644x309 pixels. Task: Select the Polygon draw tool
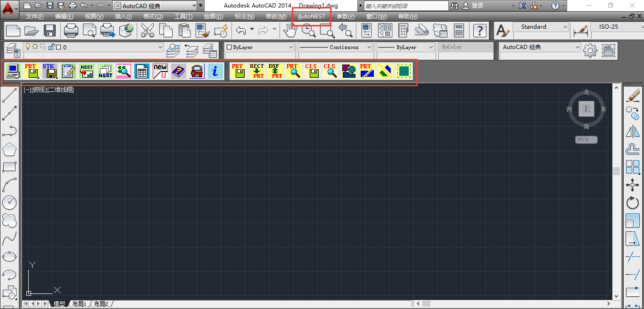coord(9,149)
